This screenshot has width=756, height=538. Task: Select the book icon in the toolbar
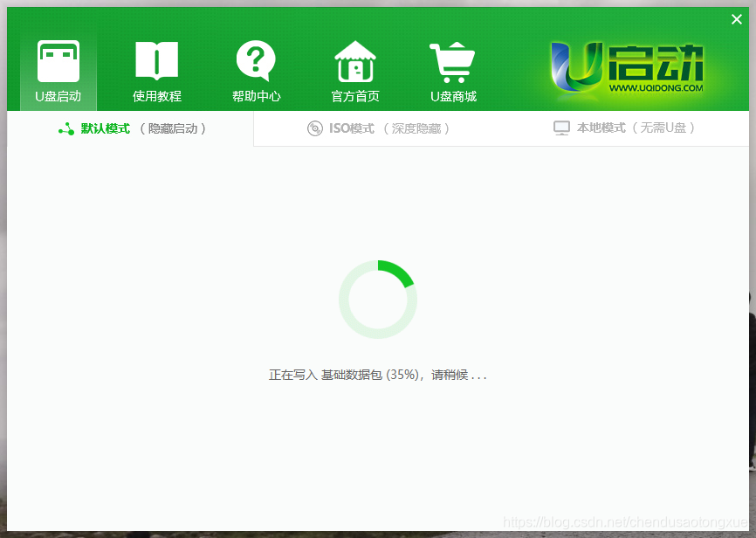coord(156,59)
